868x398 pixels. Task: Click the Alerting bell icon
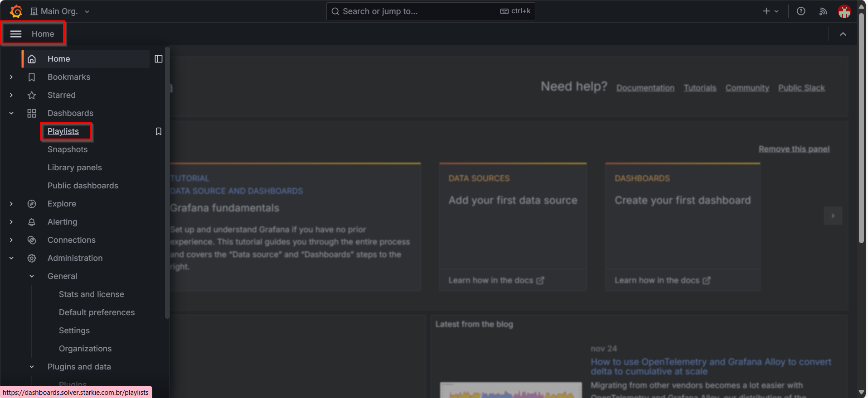[32, 222]
